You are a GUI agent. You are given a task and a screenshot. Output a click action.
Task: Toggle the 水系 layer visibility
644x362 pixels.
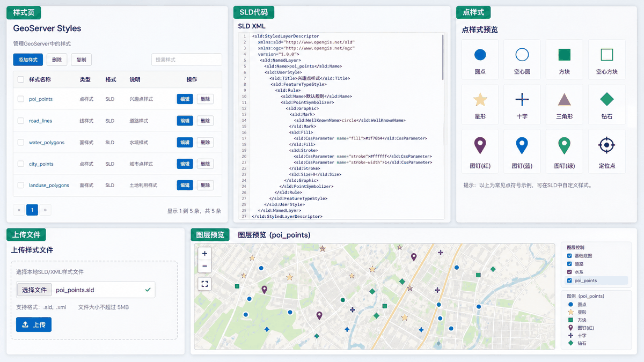[569, 272]
